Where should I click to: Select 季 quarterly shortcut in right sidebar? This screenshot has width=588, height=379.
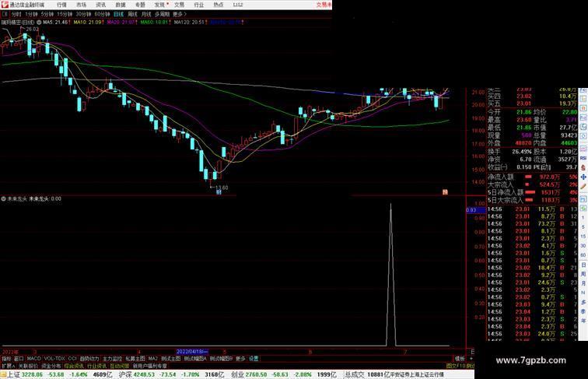pos(583,311)
